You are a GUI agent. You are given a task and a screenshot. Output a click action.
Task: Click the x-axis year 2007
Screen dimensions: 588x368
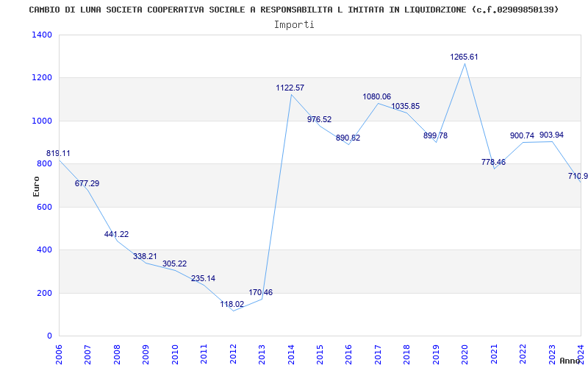(x=87, y=355)
